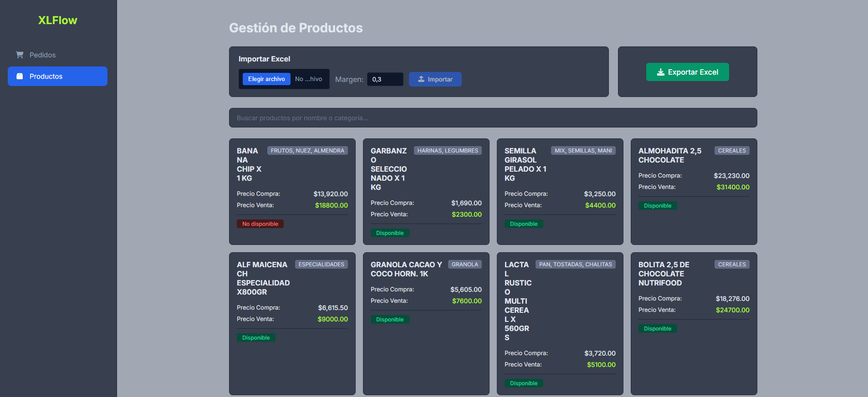Click the CEREALES tag on ALMOHADITA card
Screen dimensions: 868x397
[x=732, y=151]
